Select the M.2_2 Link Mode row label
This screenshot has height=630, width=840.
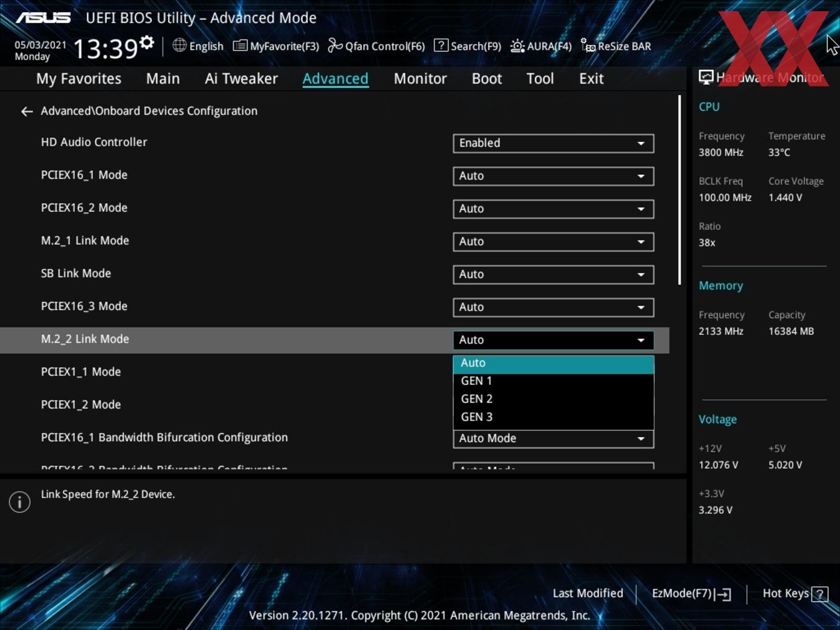[85, 339]
